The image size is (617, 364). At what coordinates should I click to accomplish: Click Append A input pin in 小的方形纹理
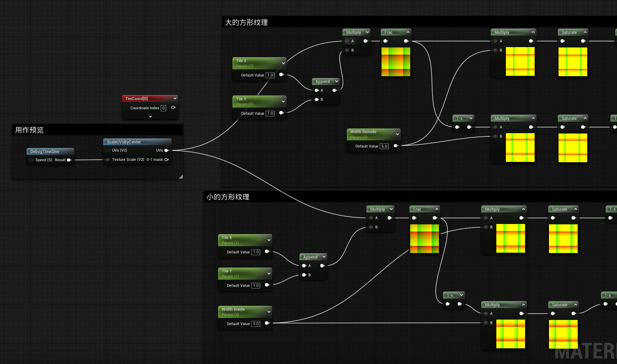click(304, 266)
